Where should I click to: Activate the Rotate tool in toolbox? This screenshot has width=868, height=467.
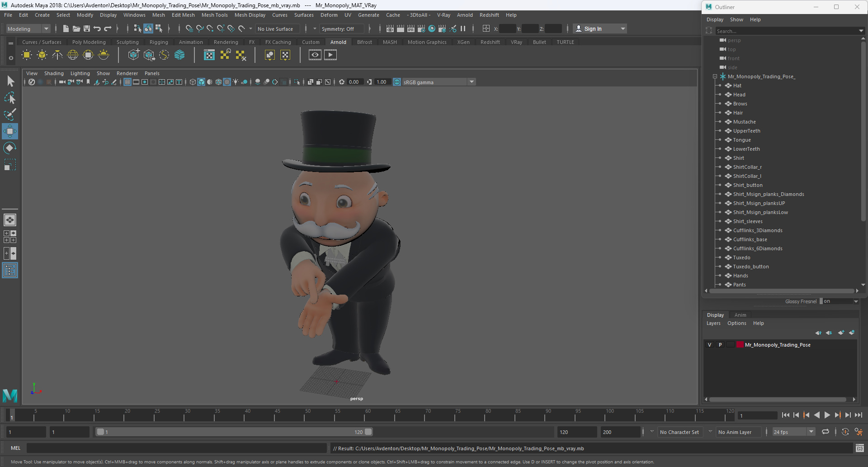tap(10, 148)
